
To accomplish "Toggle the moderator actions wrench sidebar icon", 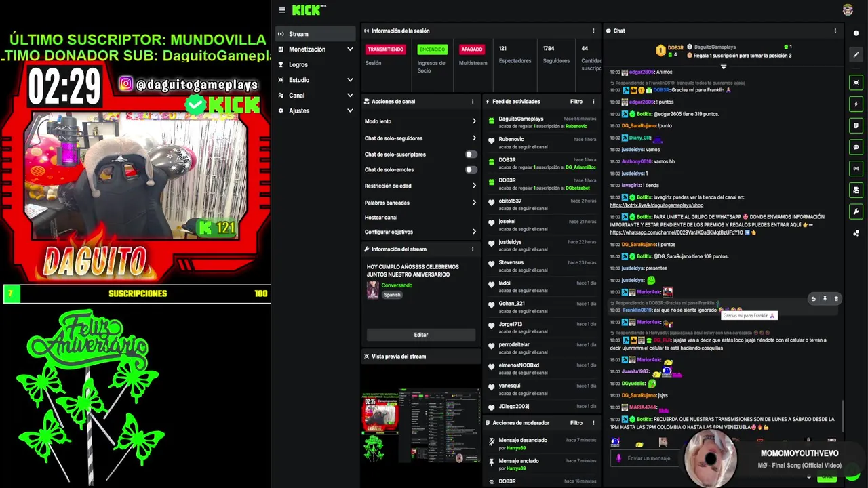I will click(856, 211).
